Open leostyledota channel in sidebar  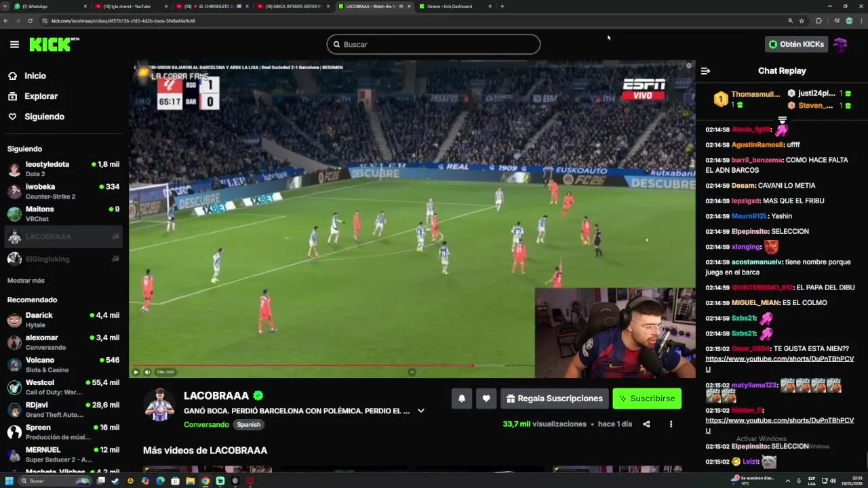pyautogui.click(x=64, y=169)
